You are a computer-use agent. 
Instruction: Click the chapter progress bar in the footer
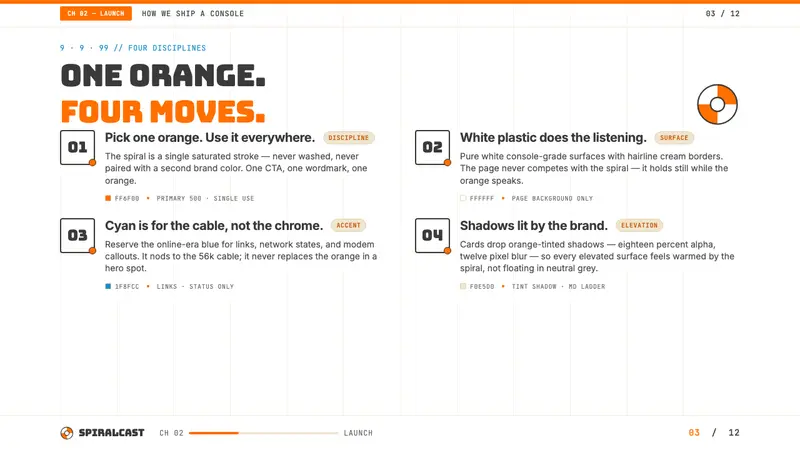(x=263, y=433)
